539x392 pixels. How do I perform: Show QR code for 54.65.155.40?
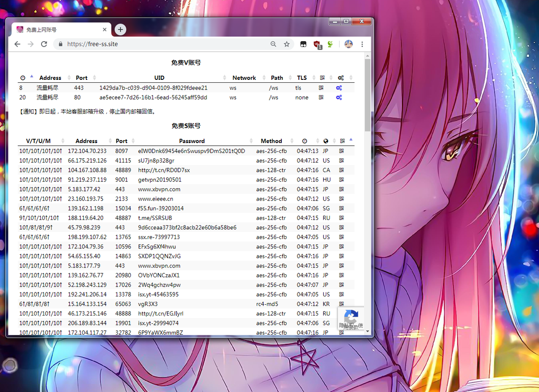pos(342,256)
